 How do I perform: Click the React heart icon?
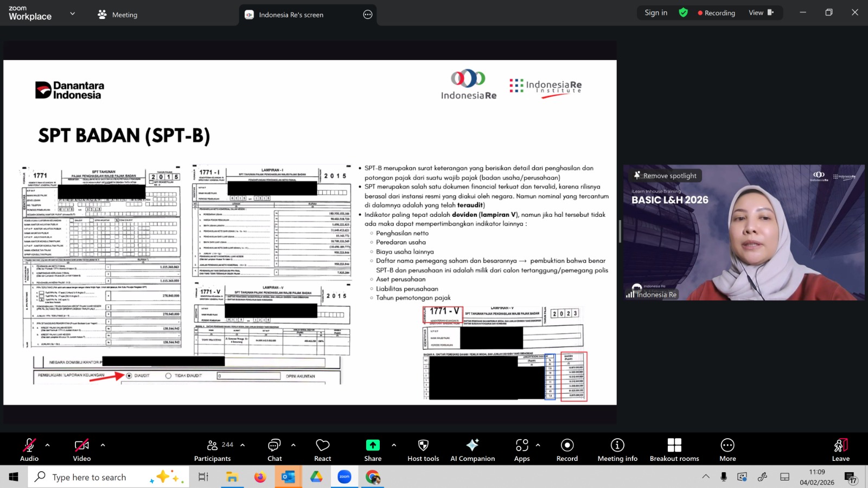(323, 450)
